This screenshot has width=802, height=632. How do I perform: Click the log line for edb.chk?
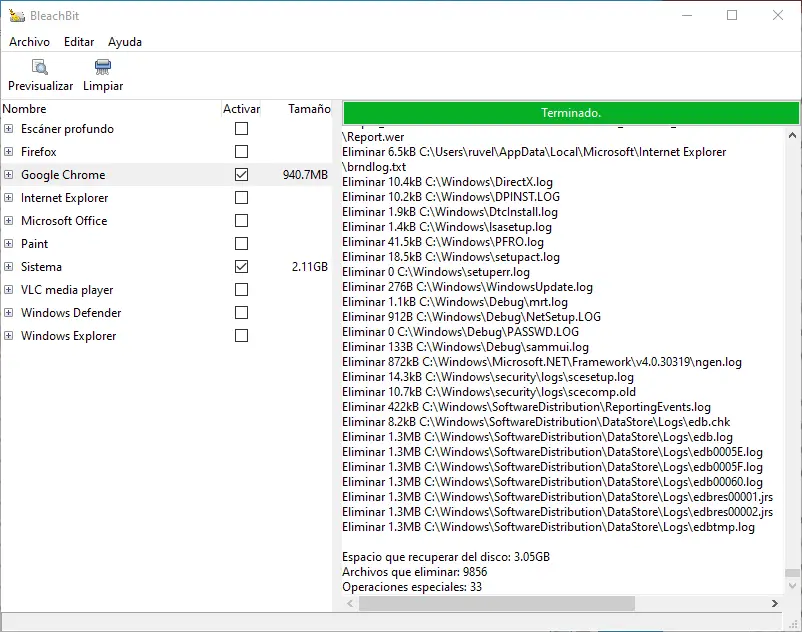(x=536, y=422)
